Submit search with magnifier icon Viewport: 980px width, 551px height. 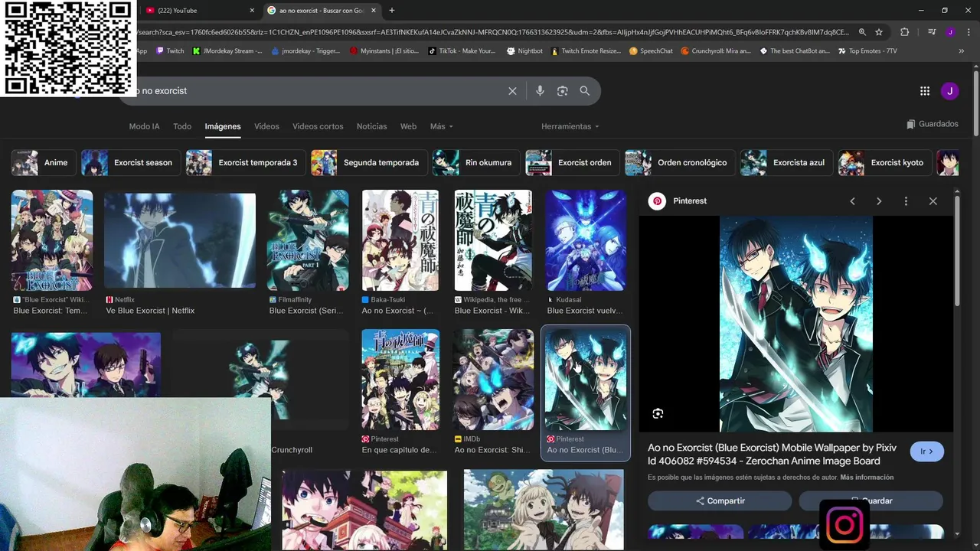pyautogui.click(x=585, y=91)
